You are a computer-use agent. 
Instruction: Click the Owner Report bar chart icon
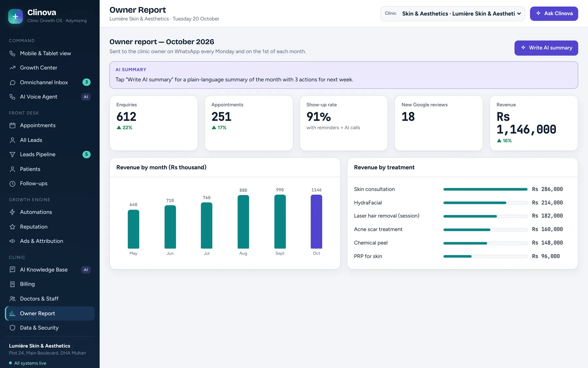[x=12, y=313]
